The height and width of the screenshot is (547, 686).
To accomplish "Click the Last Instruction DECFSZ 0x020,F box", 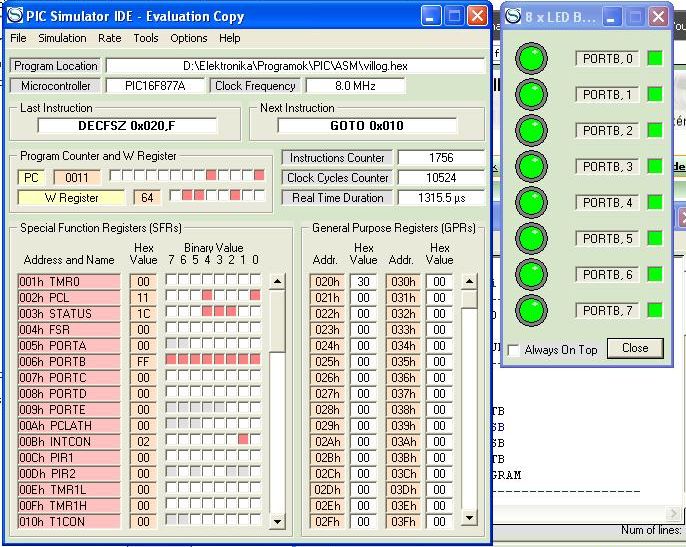I will coord(127,126).
